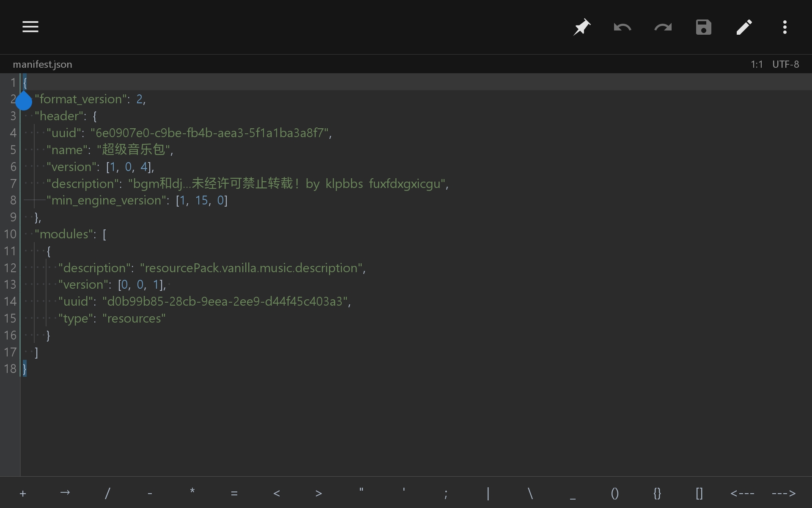Undo the last edit
Image resolution: width=812 pixels, height=508 pixels.
[x=623, y=28]
